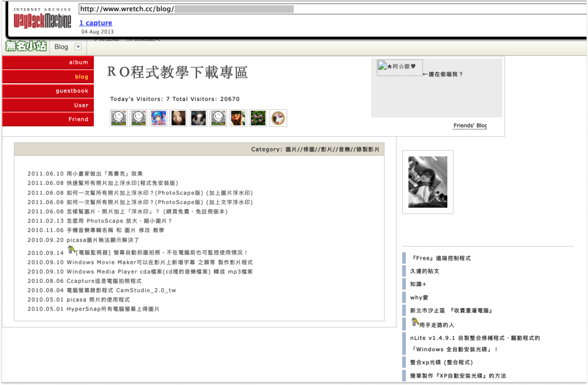Open the CamStudio_2.0_tw post link
Viewport: 588px width, 385px height.
[121, 290]
